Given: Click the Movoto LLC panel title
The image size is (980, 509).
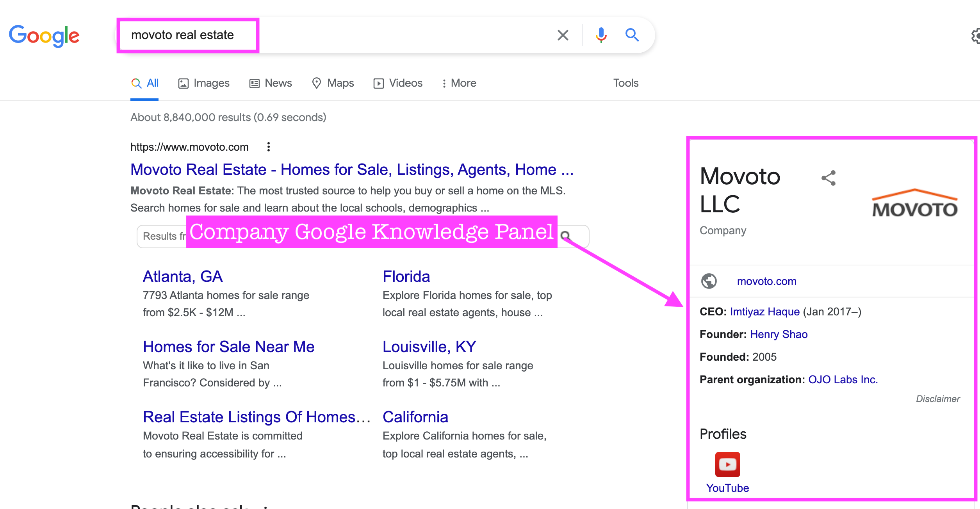Looking at the screenshot, I should click(740, 190).
